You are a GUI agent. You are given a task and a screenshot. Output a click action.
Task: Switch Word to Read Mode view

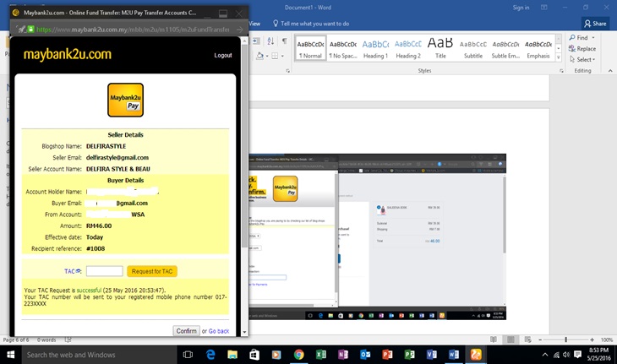tap(494, 340)
